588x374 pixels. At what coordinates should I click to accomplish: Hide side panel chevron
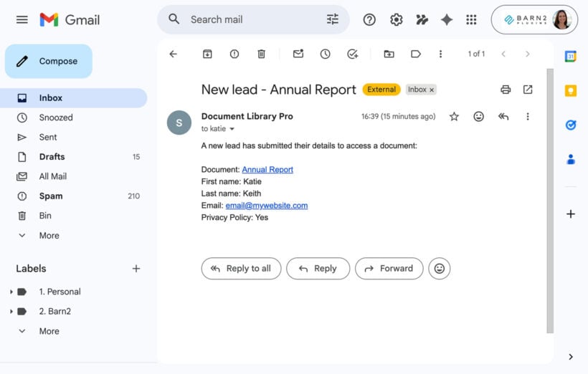[571, 357]
